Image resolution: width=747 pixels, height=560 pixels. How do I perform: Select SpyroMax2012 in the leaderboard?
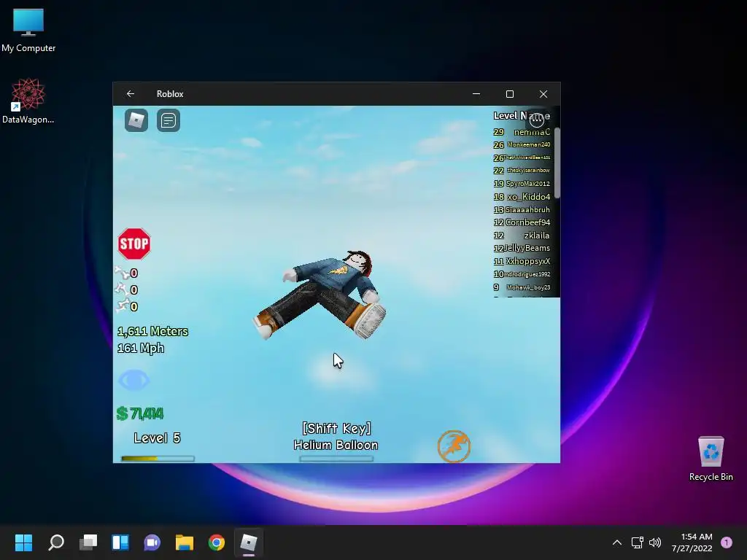(528, 183)
